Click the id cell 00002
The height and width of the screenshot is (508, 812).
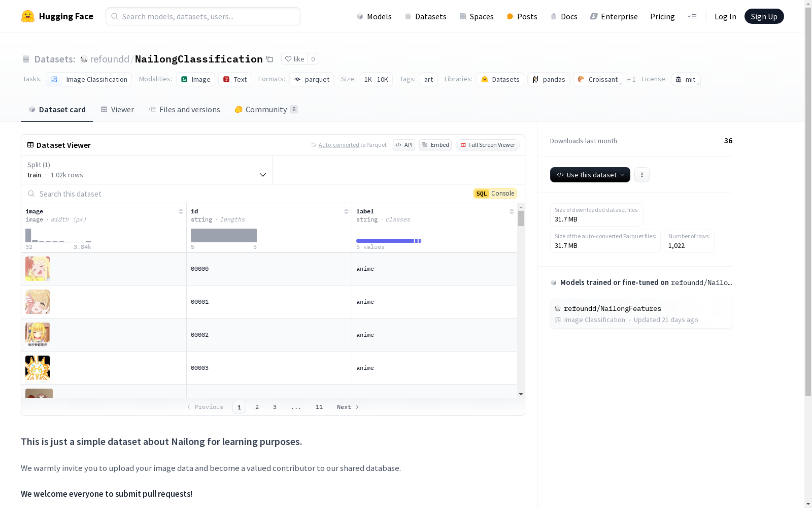[x=269, y=335]
